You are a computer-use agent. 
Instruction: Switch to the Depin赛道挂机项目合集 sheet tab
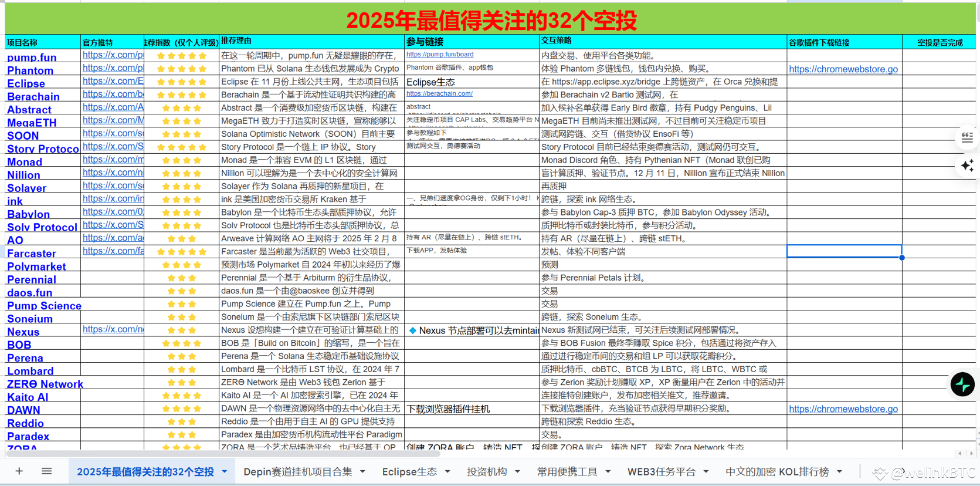pyautogui.click(x=298, y=472)
